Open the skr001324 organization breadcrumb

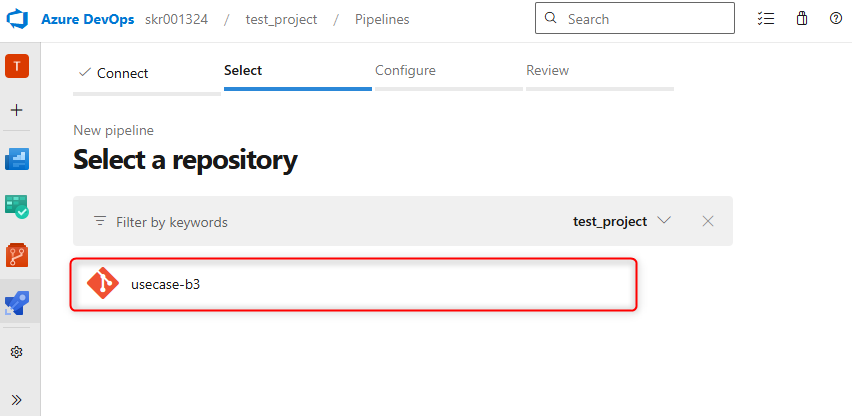coord(176,20)
